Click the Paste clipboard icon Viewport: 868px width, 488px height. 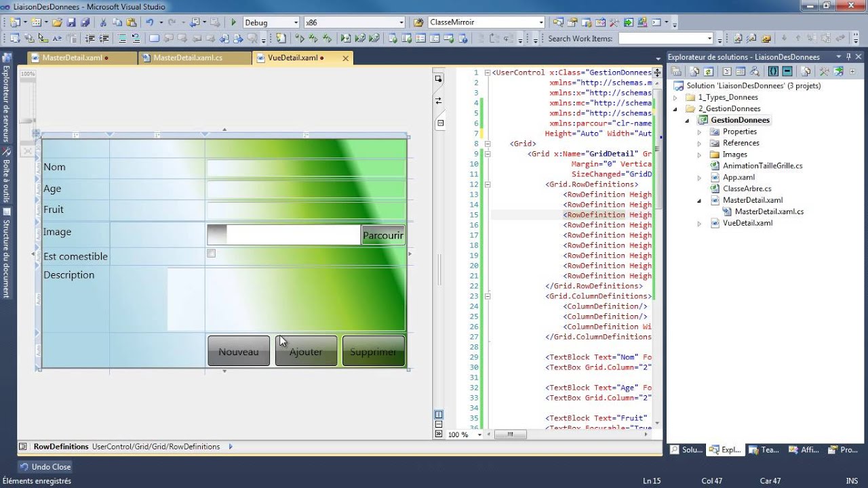click(132, 22)
